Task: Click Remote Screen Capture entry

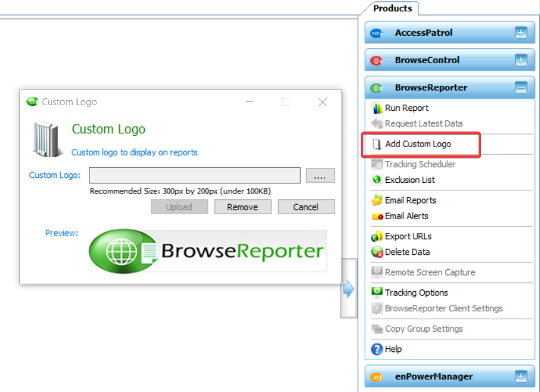Action: pyautogui.click(x=430, y=272)
